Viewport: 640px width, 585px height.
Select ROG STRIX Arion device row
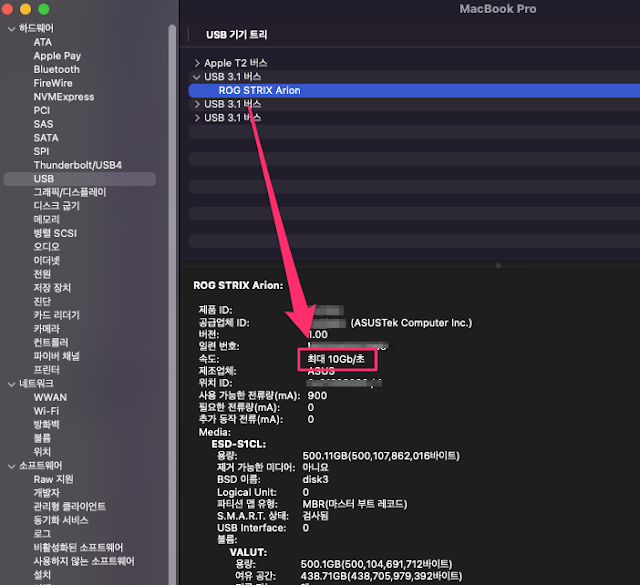point(414,91)
